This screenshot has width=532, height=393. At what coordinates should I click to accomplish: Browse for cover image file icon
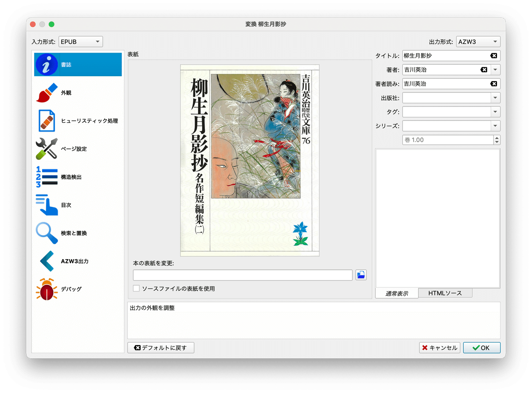[x=361, y=275]
